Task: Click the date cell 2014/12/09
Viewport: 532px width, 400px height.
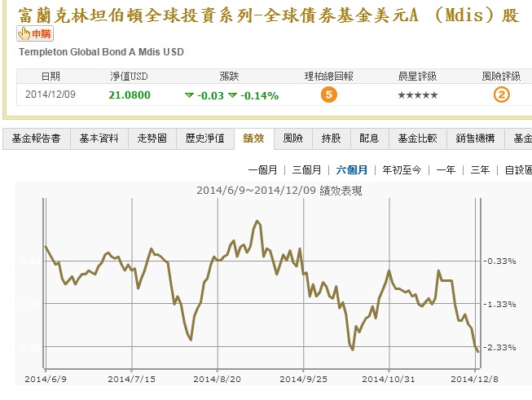Action: (51, 95)
